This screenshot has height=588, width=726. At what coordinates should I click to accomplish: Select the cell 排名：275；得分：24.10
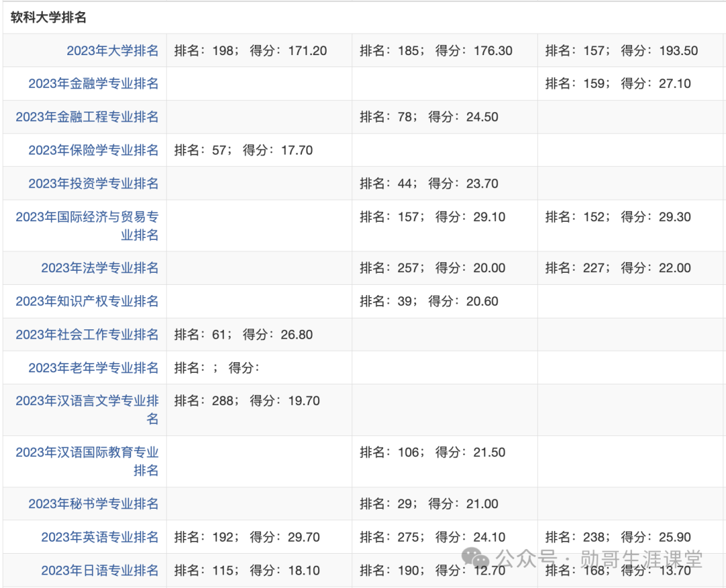(444, 537)
